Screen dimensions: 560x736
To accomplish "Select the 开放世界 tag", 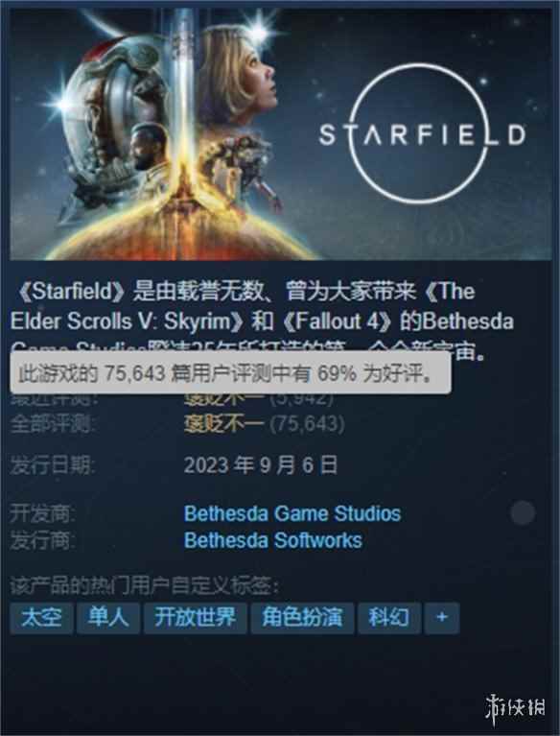I will [x=195, y=618].
